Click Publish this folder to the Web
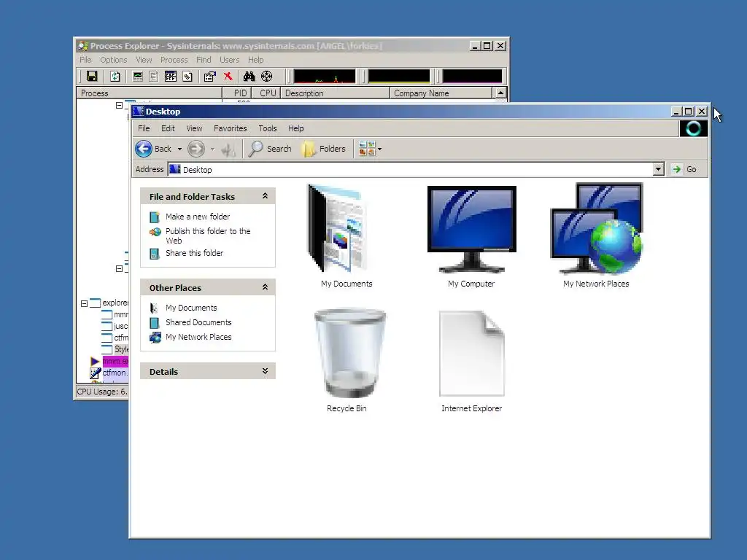This screenshot has width=747, height=560. pyautogui.click(x=208, y=236)
